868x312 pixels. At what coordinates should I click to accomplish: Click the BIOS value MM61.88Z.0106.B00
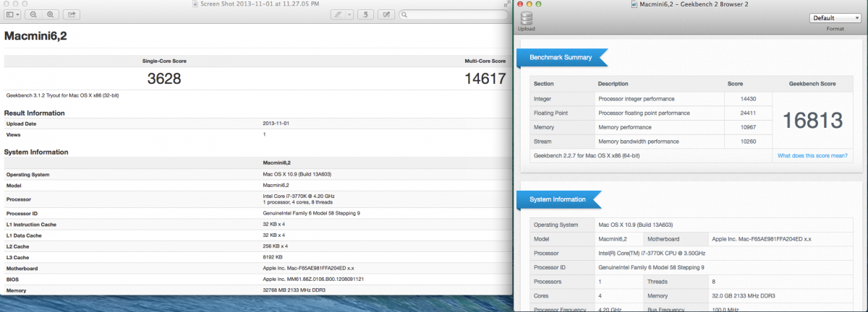click(313, 279)
